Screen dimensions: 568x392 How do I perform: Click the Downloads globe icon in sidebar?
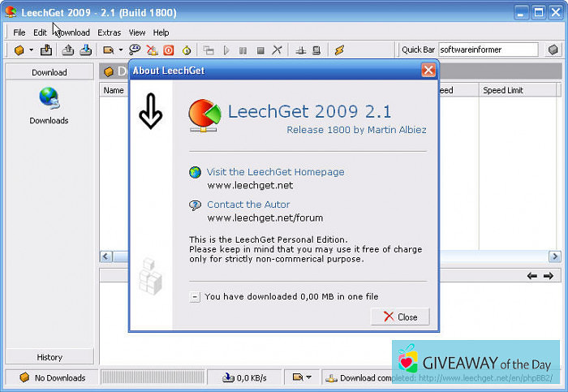pos(49,98)
